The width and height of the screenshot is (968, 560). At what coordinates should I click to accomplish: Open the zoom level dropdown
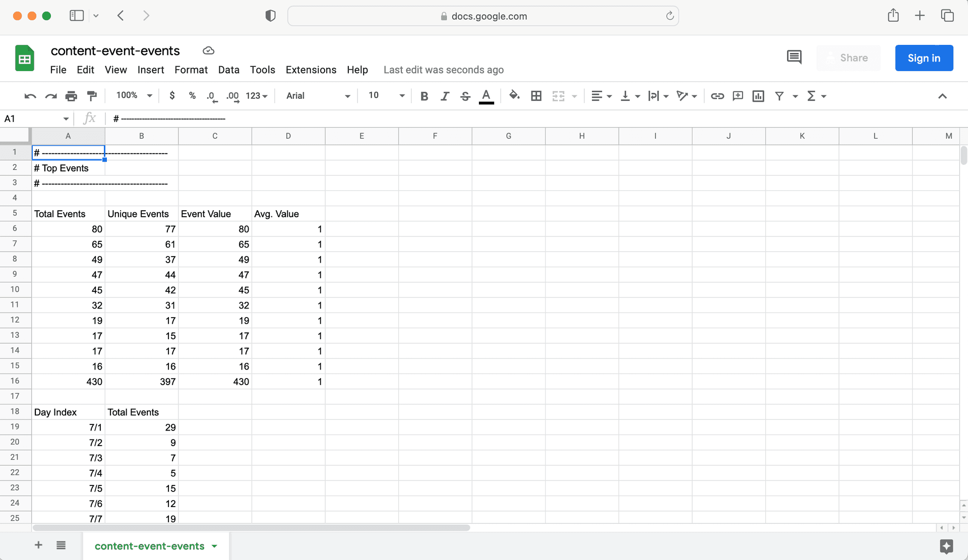[x=132, y=95]
